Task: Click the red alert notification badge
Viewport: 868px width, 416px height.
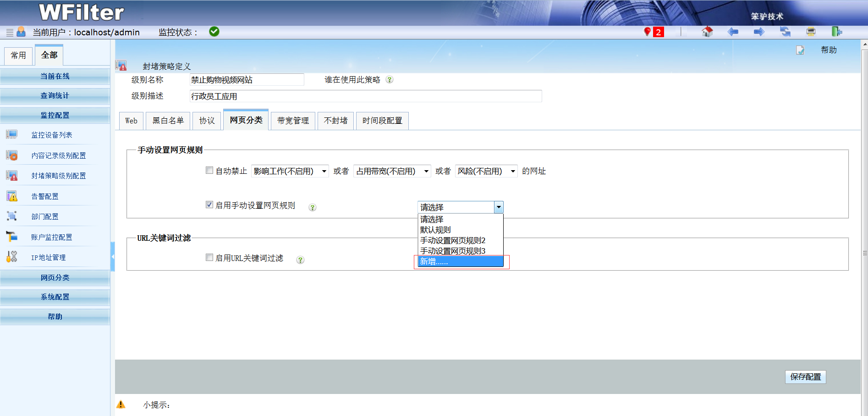Action: point(658,32)
